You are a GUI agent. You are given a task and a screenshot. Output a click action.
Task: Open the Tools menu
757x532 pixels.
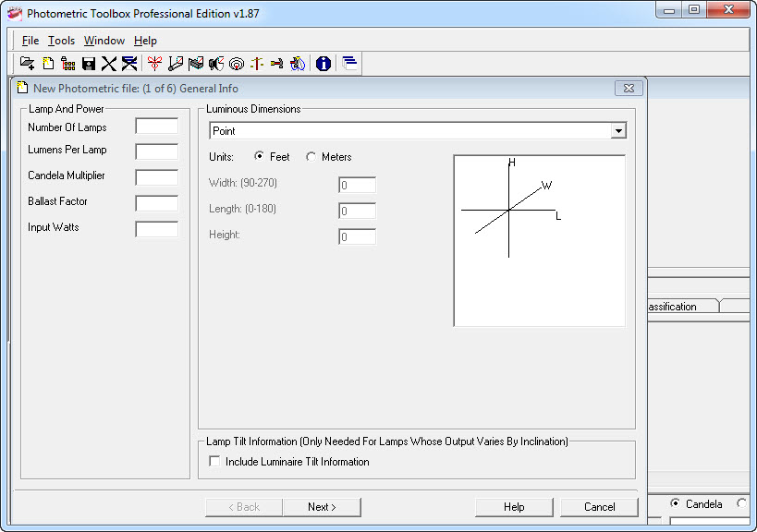[x=61, y=41]
